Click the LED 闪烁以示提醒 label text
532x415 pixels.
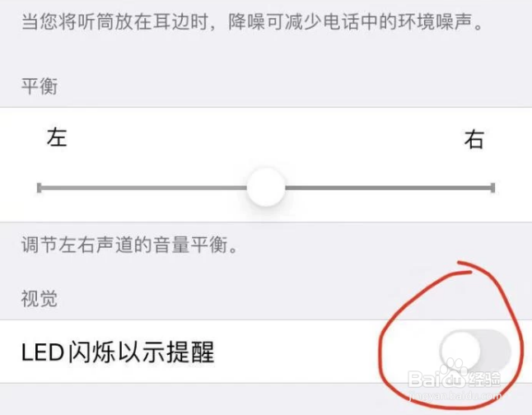[118, 352]
